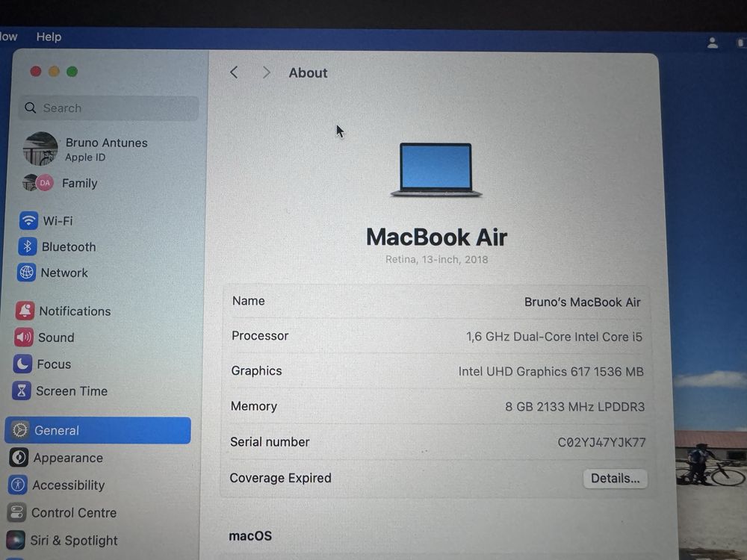
Task: Open the Notifications bell icon
Action: click(x=25, y=311)
